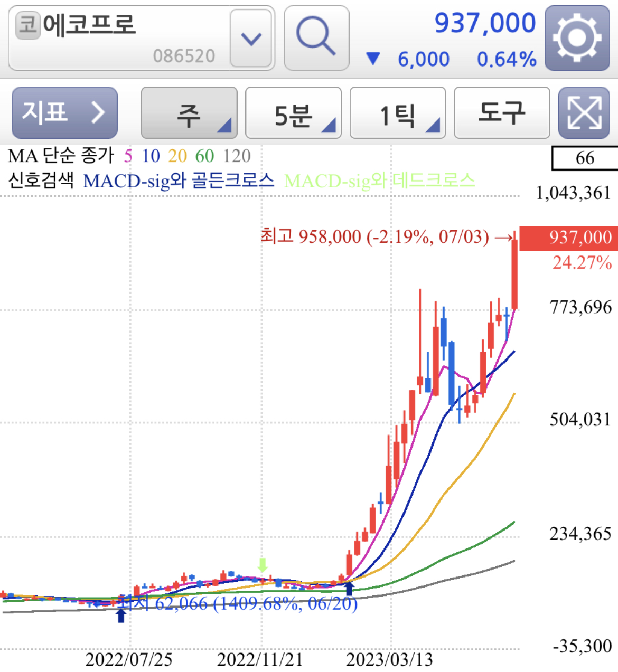Click the stock code 086520
The width and height of the screenshot is (618, 672).
click(184, 56)
